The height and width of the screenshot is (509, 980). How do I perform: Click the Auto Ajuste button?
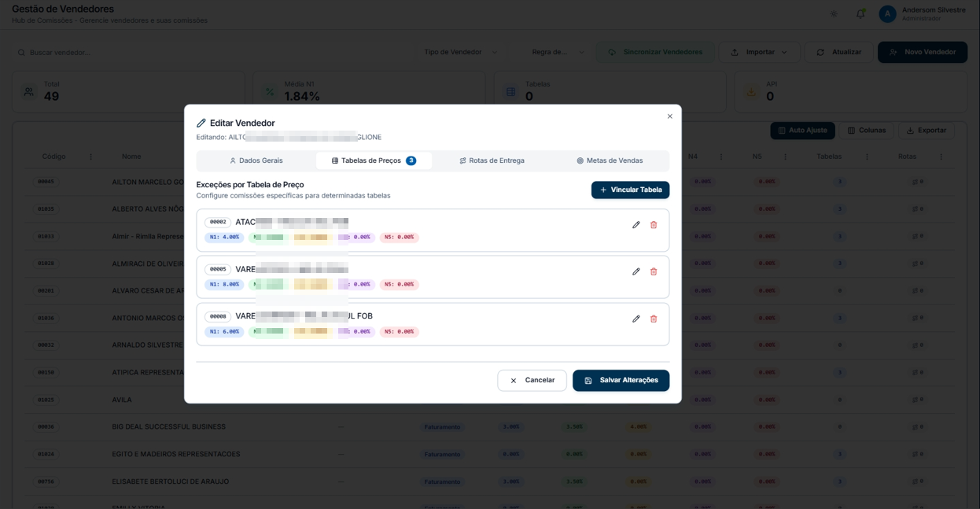[x=802, y=131]
